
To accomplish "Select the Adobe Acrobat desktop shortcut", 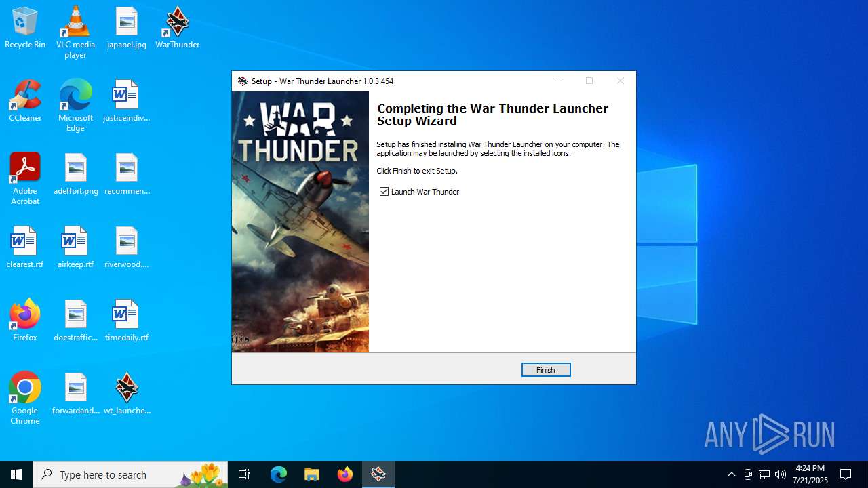I will [25, 179].
